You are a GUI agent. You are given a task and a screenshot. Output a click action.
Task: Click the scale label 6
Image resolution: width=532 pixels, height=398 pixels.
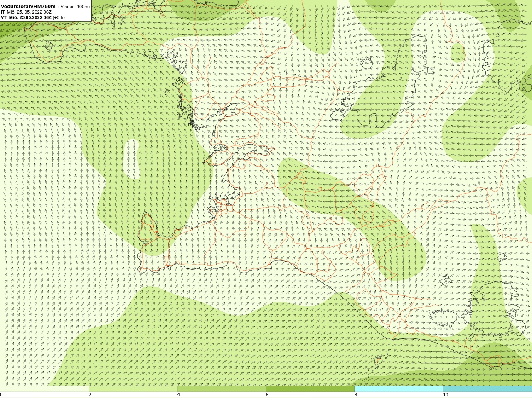267,395
